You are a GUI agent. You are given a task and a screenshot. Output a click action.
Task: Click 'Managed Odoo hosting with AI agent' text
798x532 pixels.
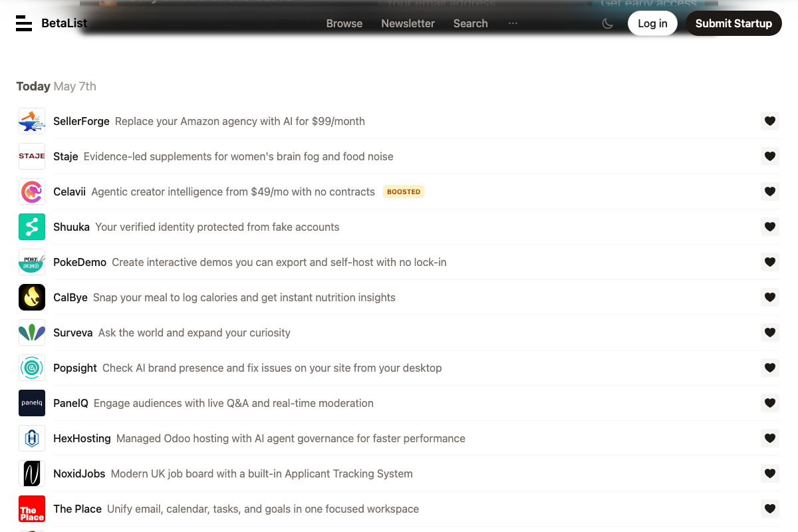coord(291,438)
